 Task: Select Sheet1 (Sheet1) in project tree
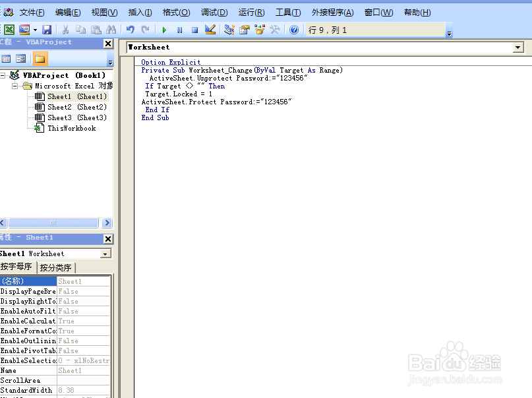tap(77, 96)
